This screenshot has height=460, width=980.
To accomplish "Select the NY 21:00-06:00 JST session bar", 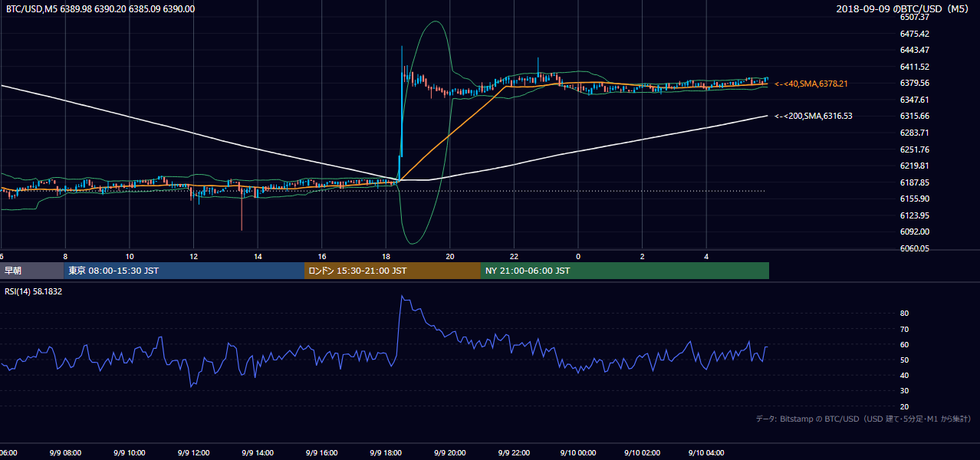I will pyautogui.click(x=625, y=271).
